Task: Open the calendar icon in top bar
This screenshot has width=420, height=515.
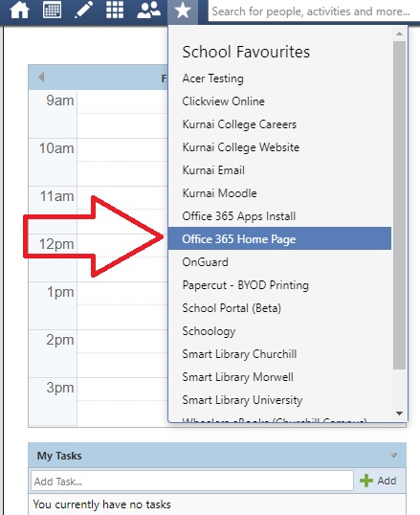Action: pos(52,10)
